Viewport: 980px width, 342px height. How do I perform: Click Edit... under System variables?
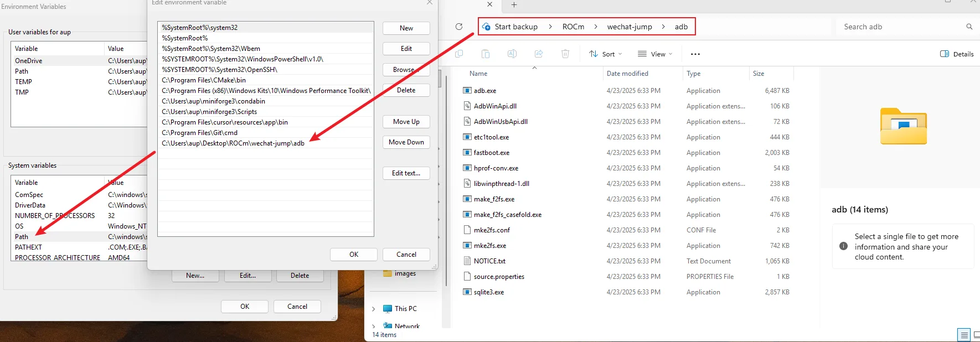pyautogui.click(x=247, y=276)
